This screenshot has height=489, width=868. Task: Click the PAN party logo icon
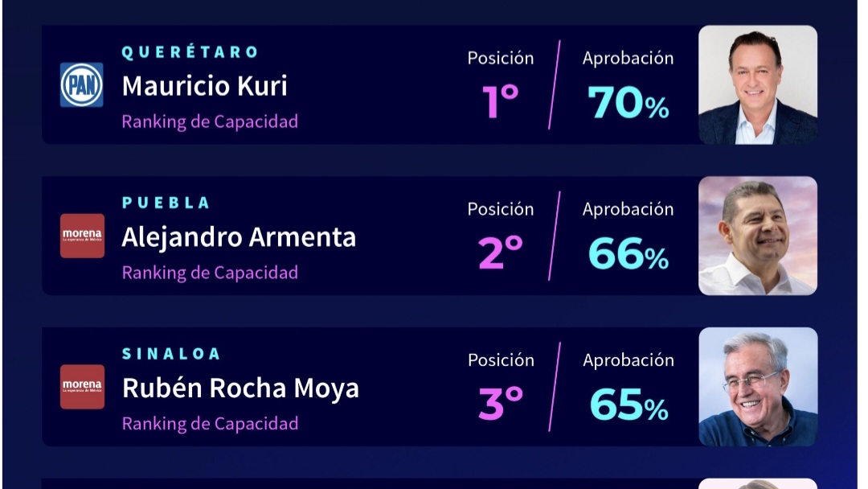pyautogui.click(x=82, y=84)
